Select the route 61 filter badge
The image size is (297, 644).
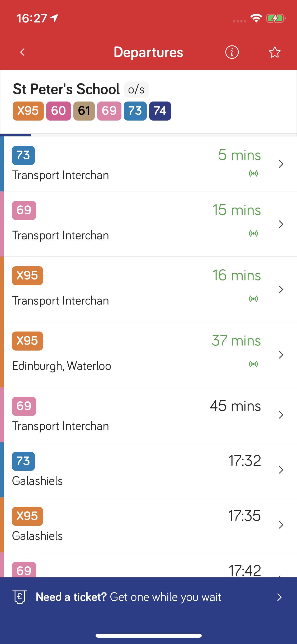click(84, 111)
